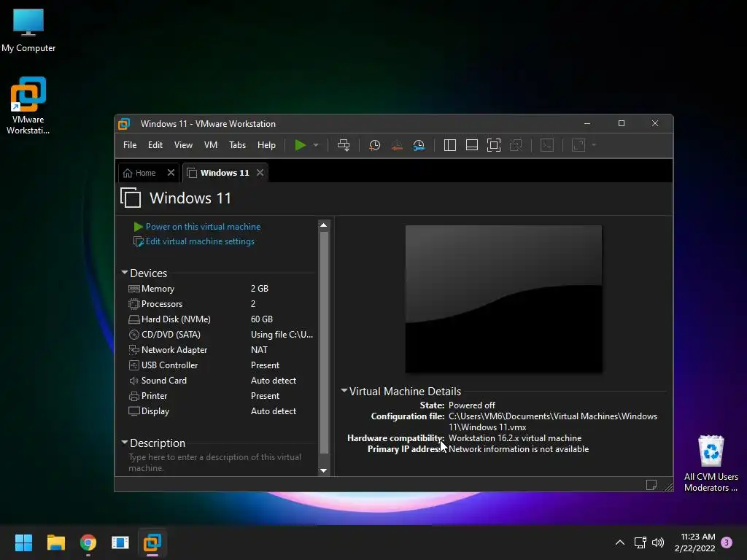Click the 'NAT' network adapter value
The width and height of the screenshot is (747, 560).
click(x=259, y=349)
